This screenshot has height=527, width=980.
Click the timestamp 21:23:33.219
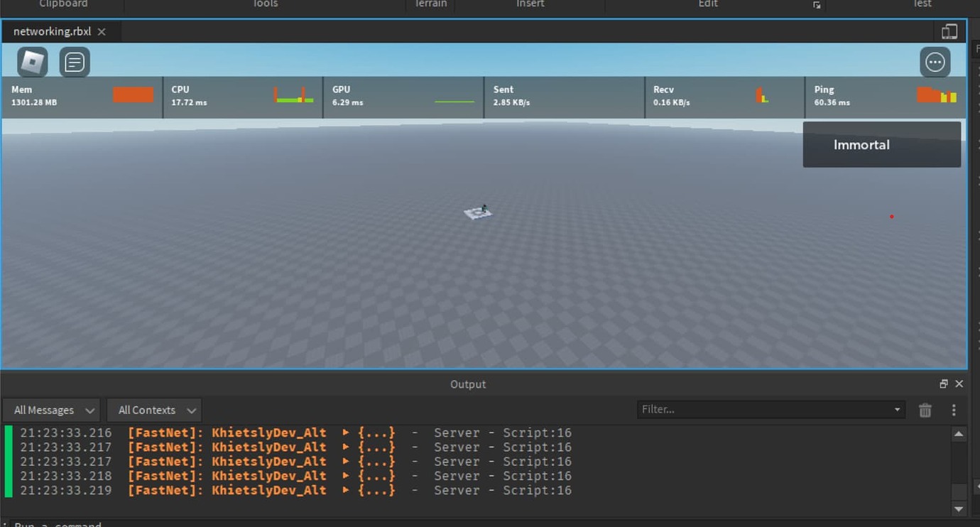click(66, 490)
